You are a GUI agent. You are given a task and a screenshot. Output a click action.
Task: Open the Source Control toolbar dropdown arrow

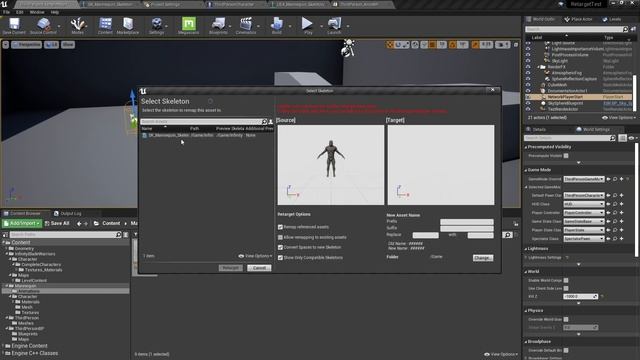click(x=59, y=26)
